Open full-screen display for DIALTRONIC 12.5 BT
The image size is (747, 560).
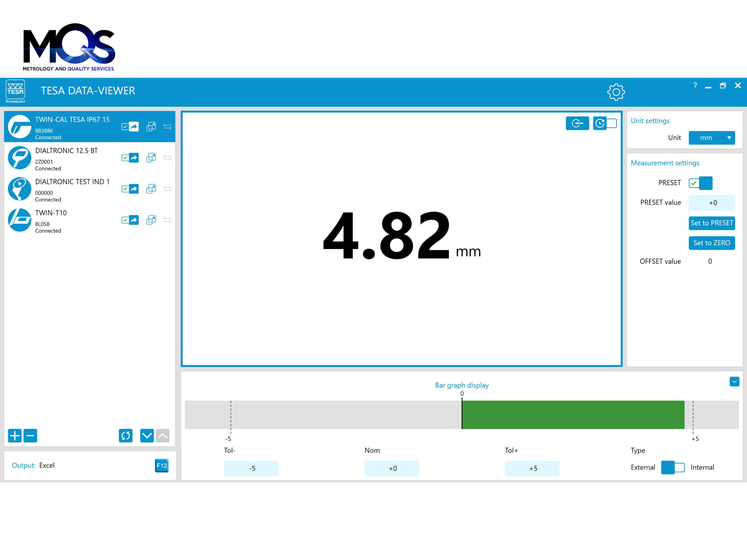click(151, 157)
